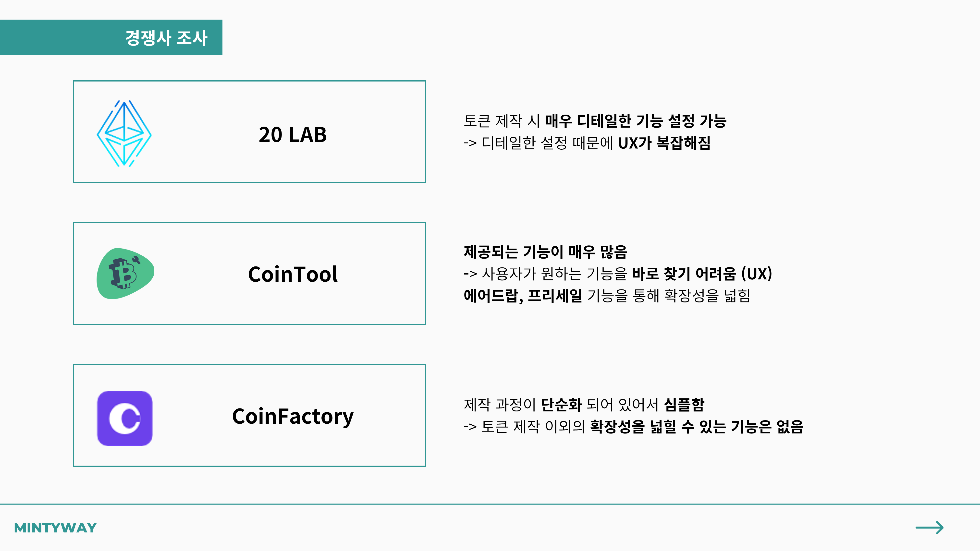
Task: Click the next arrow in the footer
Action: tap(929, 527)
